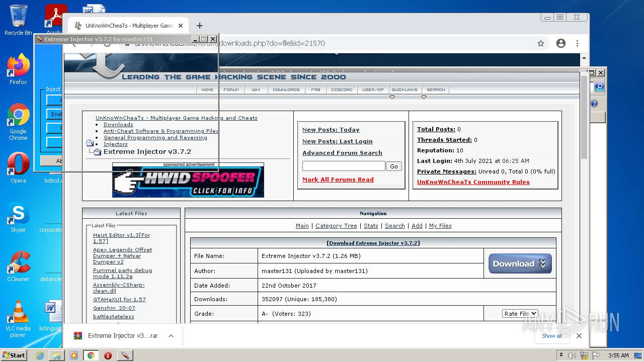Click Download Extreme Injector v3.7.2 link
The image size is (644, 362).
(373, 243)
